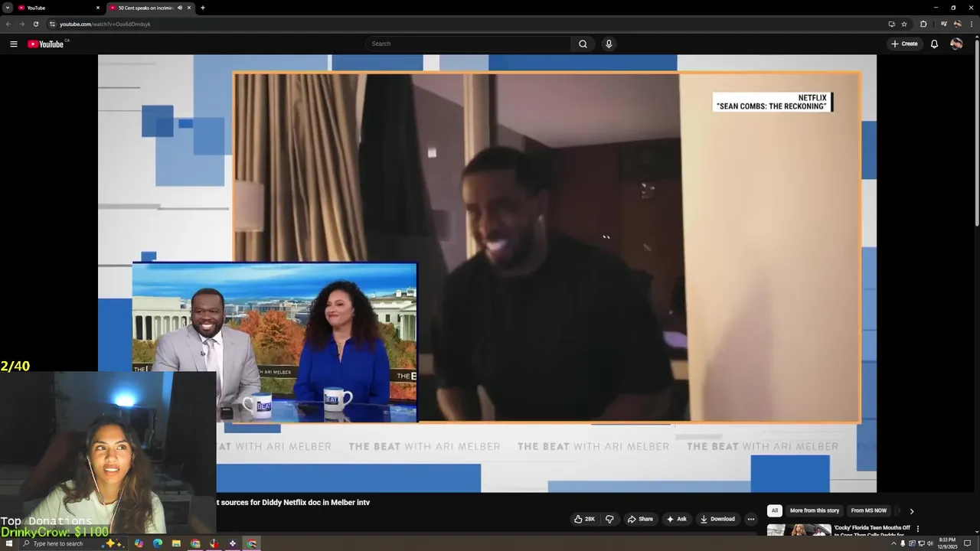Image resolution: width=980 pixels, height=551 pixels.
Task: Open Chrome media controls icon
Action: pos(943,24)
